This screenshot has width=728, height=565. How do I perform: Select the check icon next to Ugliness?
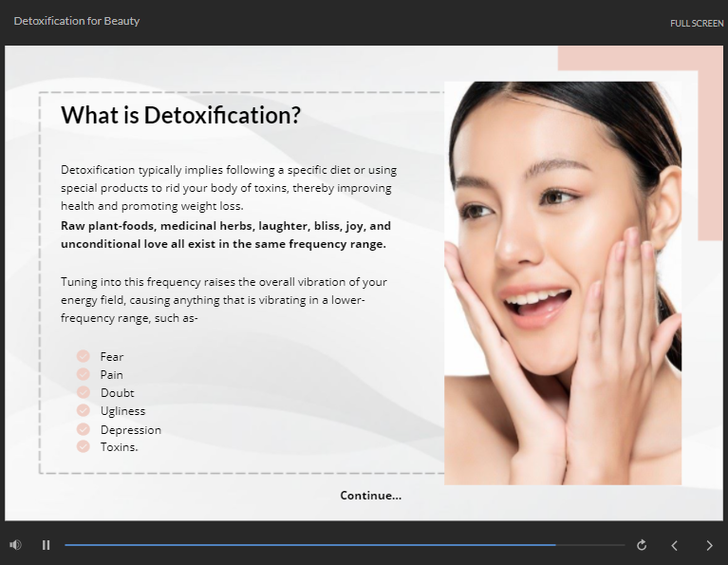(83, 410)
